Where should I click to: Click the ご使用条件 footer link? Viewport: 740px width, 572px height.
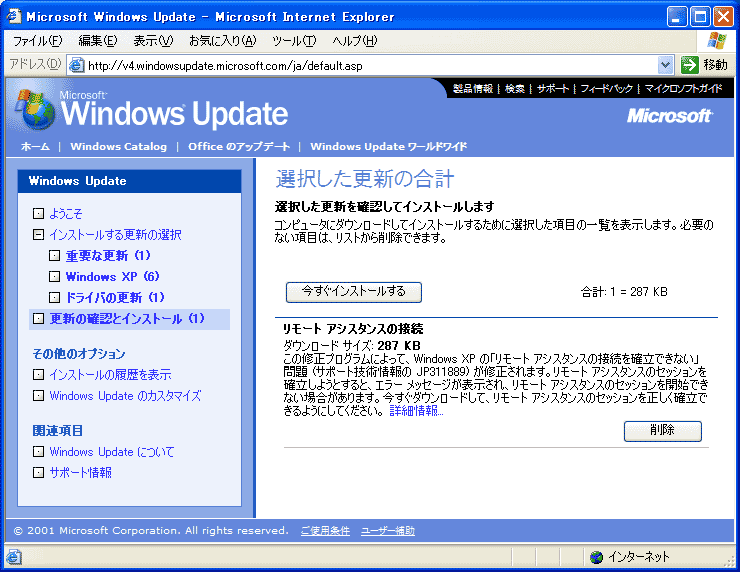tap(325, 531)
